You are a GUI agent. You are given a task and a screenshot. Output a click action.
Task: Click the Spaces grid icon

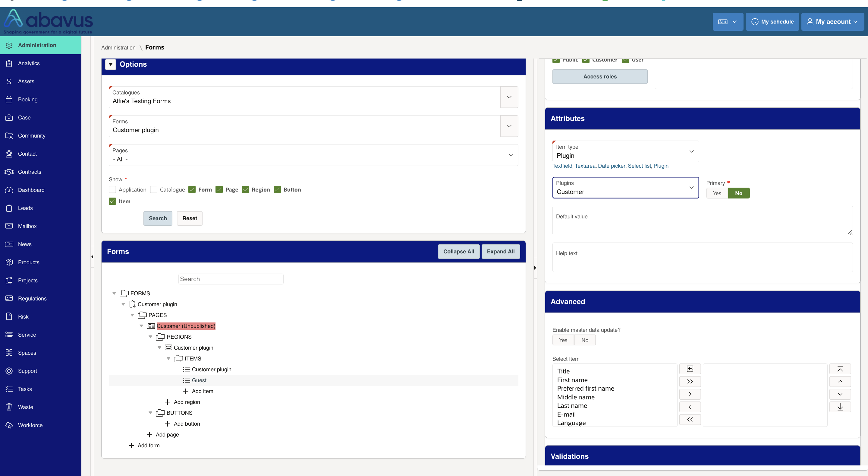pyautogui.click(x=9, y=353)
